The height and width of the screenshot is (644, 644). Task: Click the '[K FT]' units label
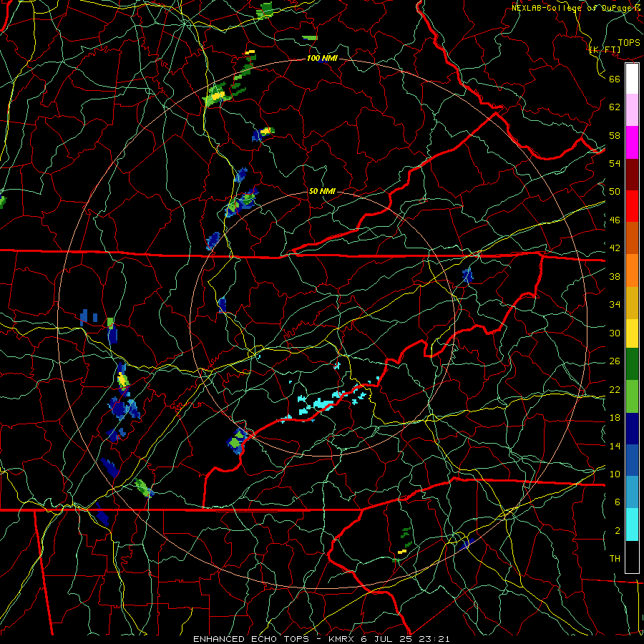[x=605, y=50]
